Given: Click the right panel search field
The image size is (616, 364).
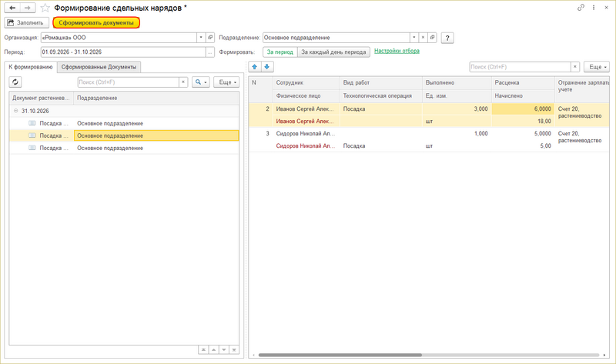Looking at the screenshot, I should click(520, 67).
